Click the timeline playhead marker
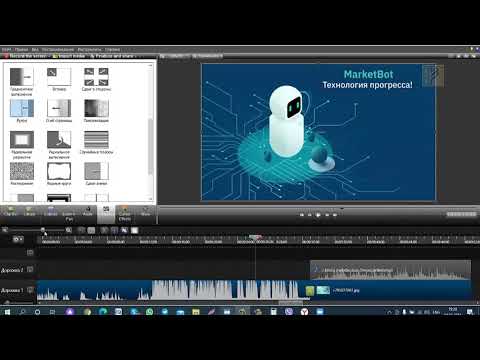The height and width of the screenshot is (360, 480). click(255, 237)
